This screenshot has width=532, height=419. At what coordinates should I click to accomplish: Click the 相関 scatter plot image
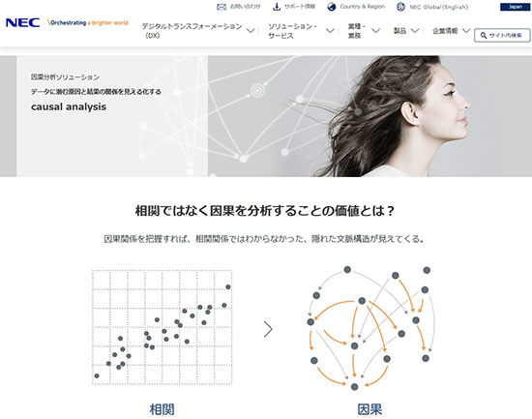(x=163, y=327)
